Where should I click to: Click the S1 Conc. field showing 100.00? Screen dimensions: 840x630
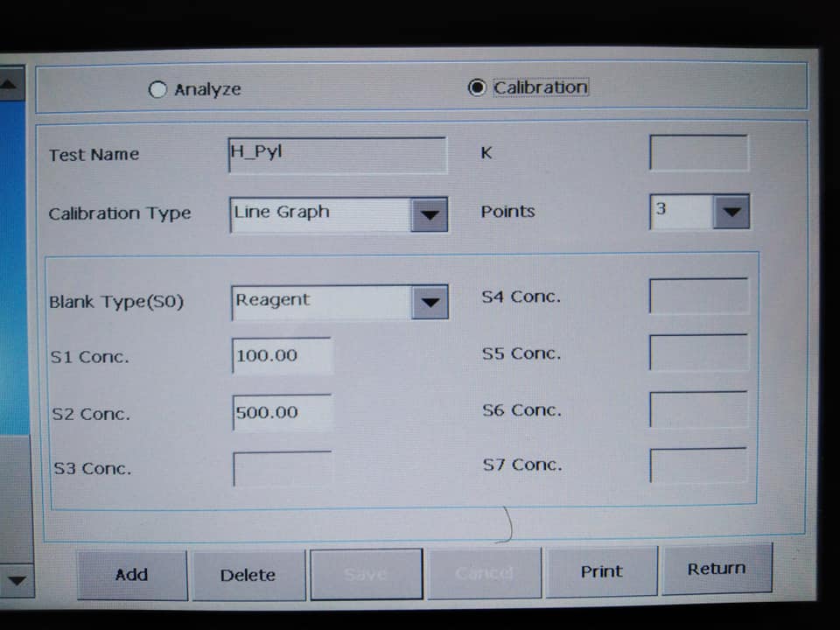coord(282,355)
